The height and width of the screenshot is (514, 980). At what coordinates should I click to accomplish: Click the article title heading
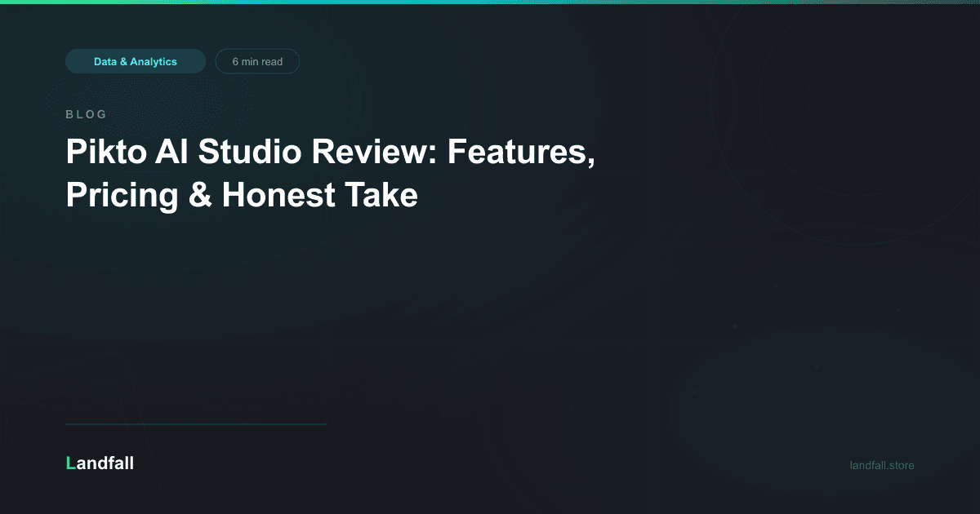tap(331, 173)
